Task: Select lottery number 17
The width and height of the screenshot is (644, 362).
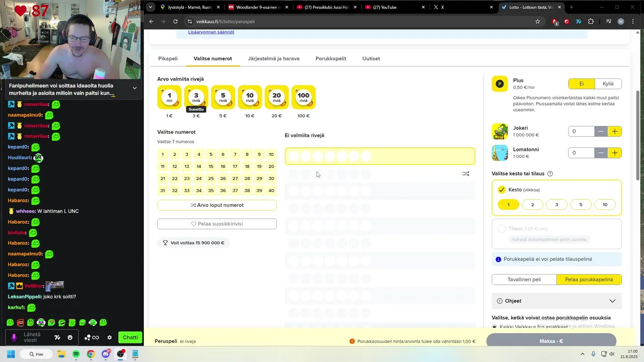Action: (235, 166)
